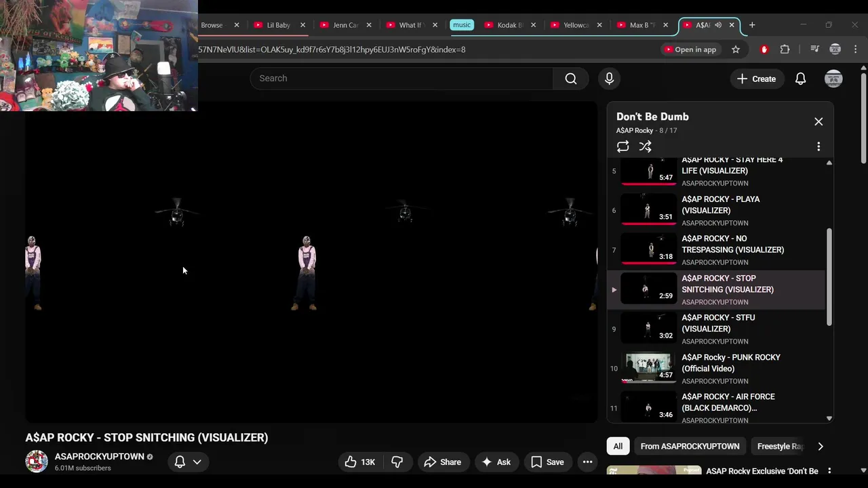868x488 pixels.
Task: Close the Don't Be Dumb playlist panel
Action: click(x=818, y=121)
